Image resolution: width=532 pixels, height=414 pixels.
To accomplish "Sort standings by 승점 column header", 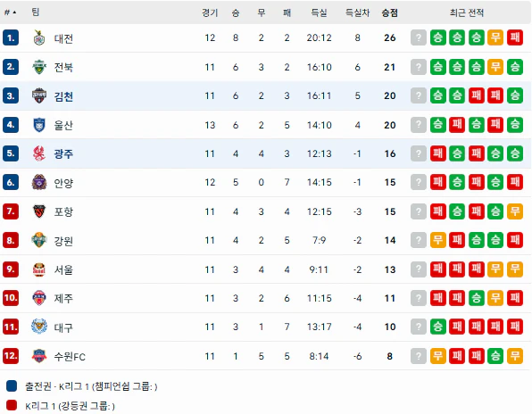I will 389,12.
